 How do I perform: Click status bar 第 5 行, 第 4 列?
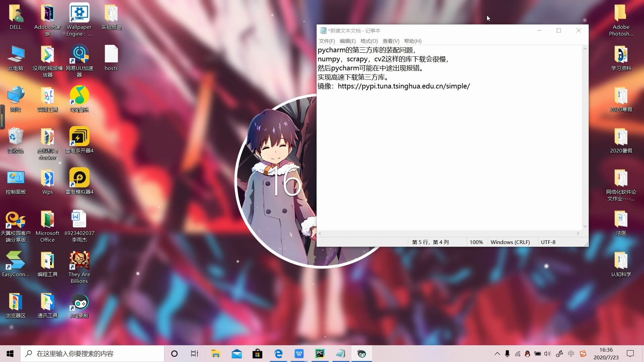click(x=430, y=242)
